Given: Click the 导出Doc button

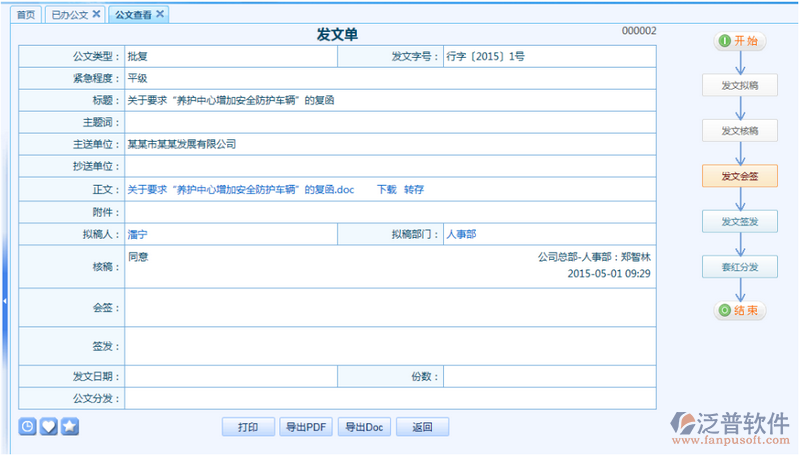Looking at the screenshot, I should point(364,427).
